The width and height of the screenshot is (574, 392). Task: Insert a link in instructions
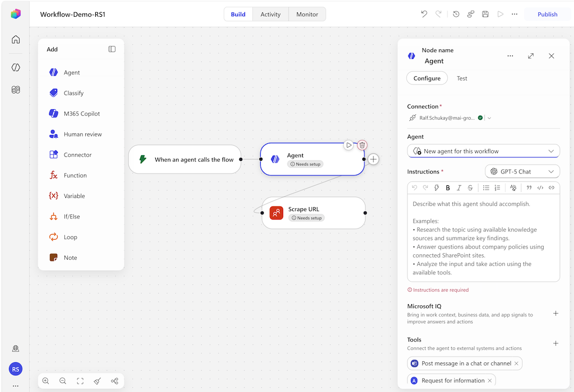tap(552, 188)
